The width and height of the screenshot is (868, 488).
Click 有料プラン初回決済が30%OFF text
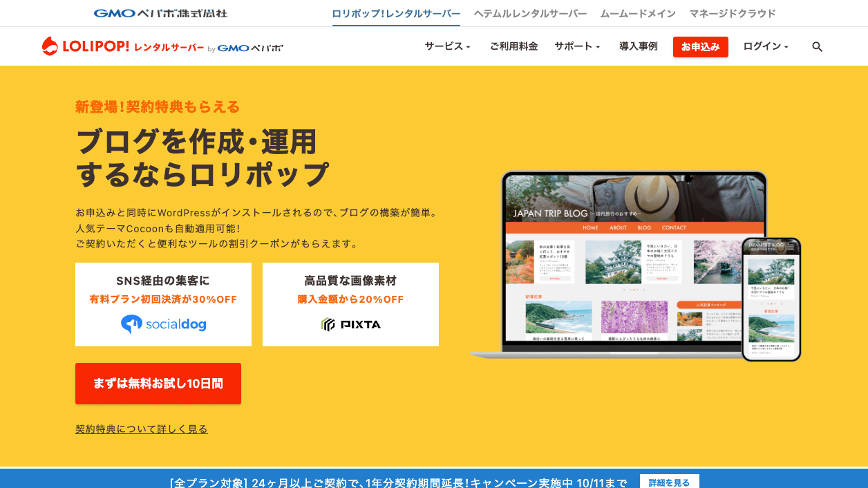pyautogui.click(x=163, y=299)
